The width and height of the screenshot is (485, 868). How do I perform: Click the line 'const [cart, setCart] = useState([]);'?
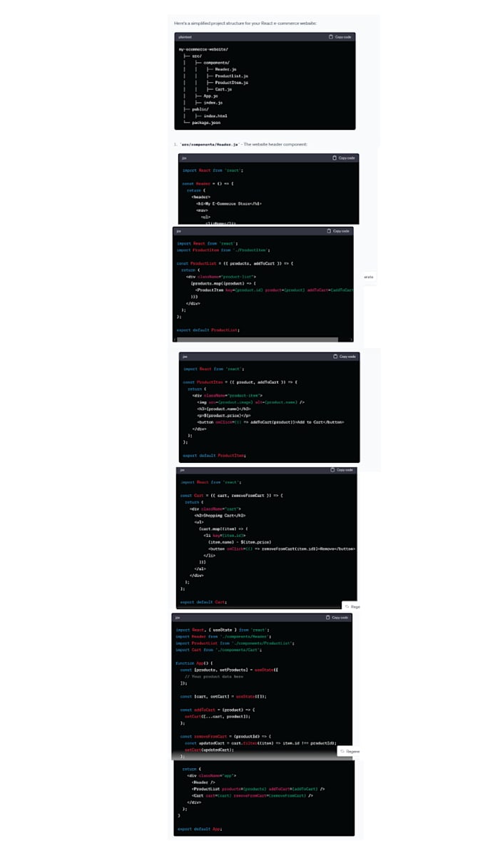[x=224, y=696]
